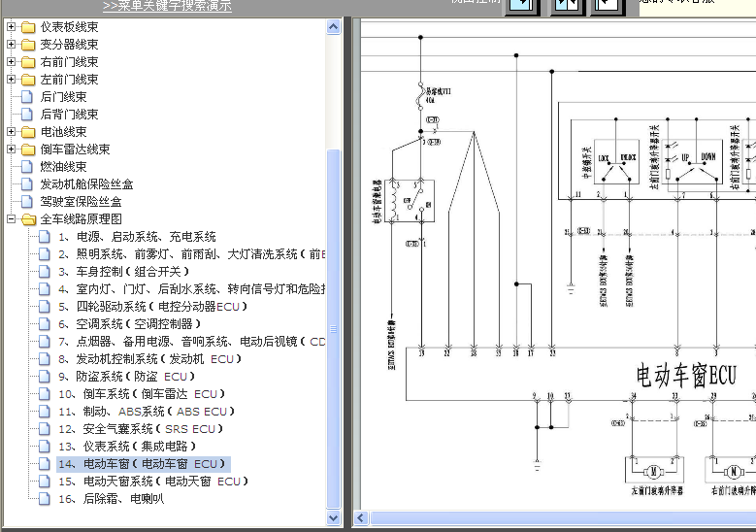Open 6、空调系统(空调控制器) diagram
The height and width of the screenshot is (532, 756).
click(x=129, y=324)
